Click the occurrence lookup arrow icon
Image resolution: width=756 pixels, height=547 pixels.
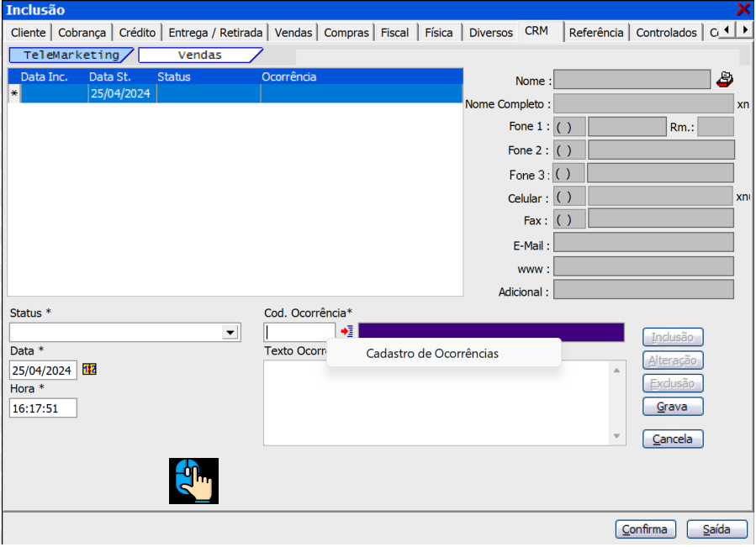point(346,332)
